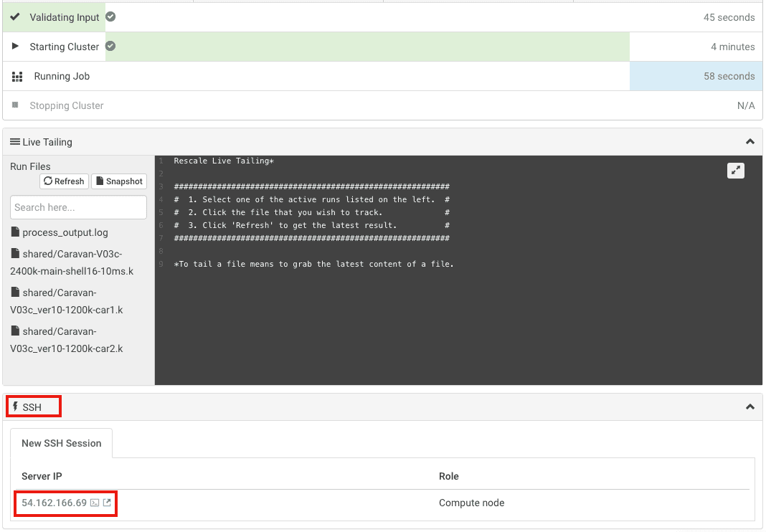The width and height of the screenshot is (766, 532).
Task: Collapse the SSH panel
Action: point(750,407)
